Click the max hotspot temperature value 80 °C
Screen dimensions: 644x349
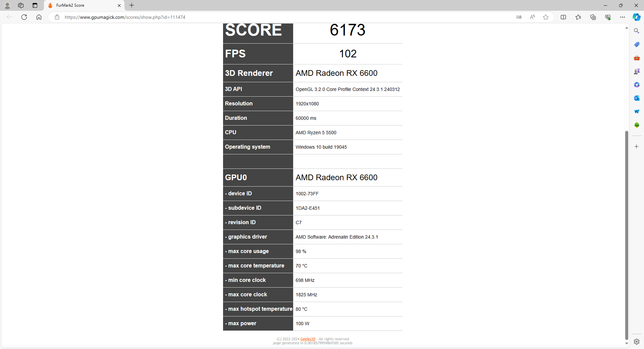(x=302, y=309)
